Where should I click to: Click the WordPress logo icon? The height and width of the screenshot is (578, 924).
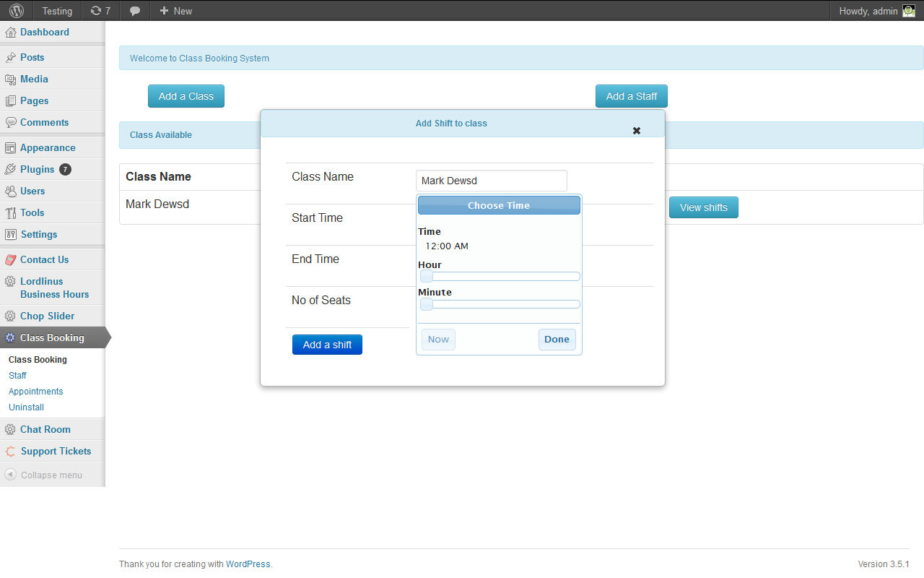(17, 11)
